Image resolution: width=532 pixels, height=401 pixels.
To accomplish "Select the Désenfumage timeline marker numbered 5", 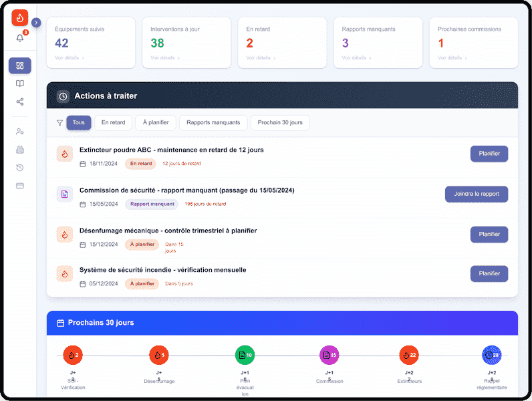I will tap(159, 355).
